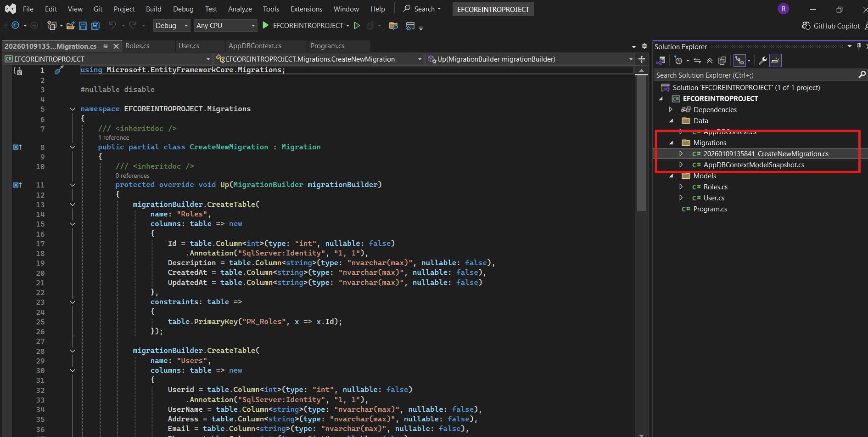Open the Any CPU platform dropdown
The width and height of the screenshot is (868, 437).
coord(225,26)
